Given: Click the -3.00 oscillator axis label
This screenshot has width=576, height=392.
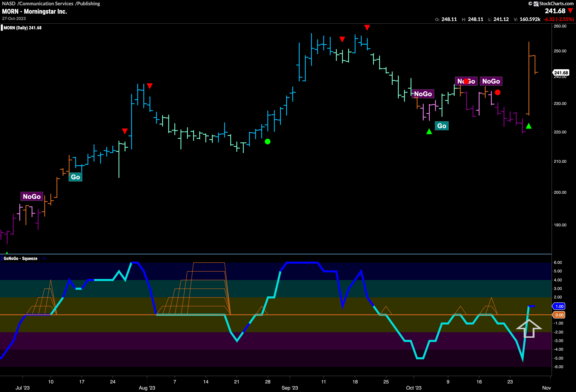Looking at the screenshot, I should click(558, 341).
